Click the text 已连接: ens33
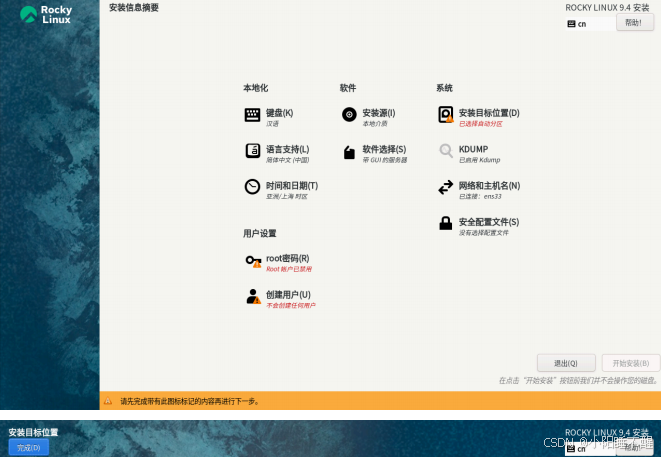The width and height of the screenshot is (661, 457). pyautogui.click(x=480, y=196)
